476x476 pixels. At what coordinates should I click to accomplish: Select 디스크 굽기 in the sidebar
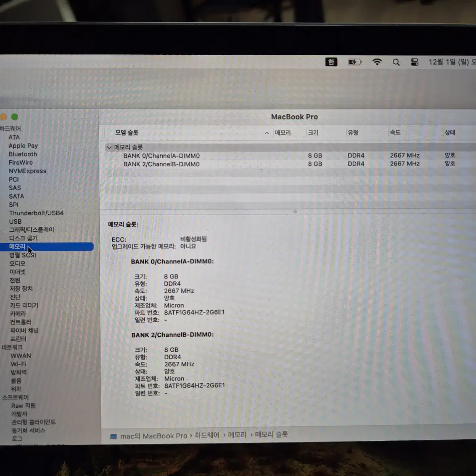(23, 238)
